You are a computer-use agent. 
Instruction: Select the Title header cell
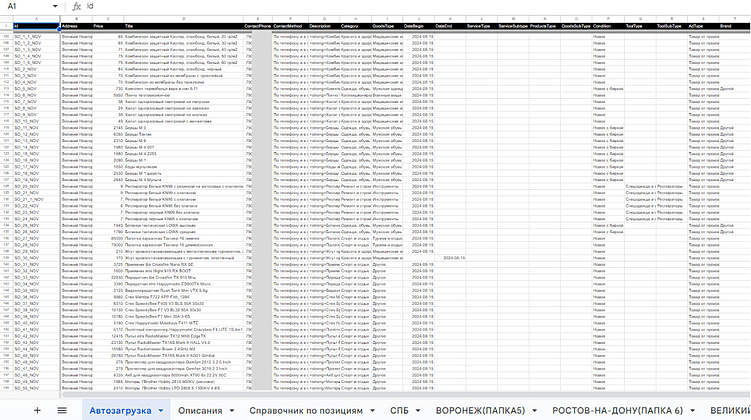click(x=183, y=26)
